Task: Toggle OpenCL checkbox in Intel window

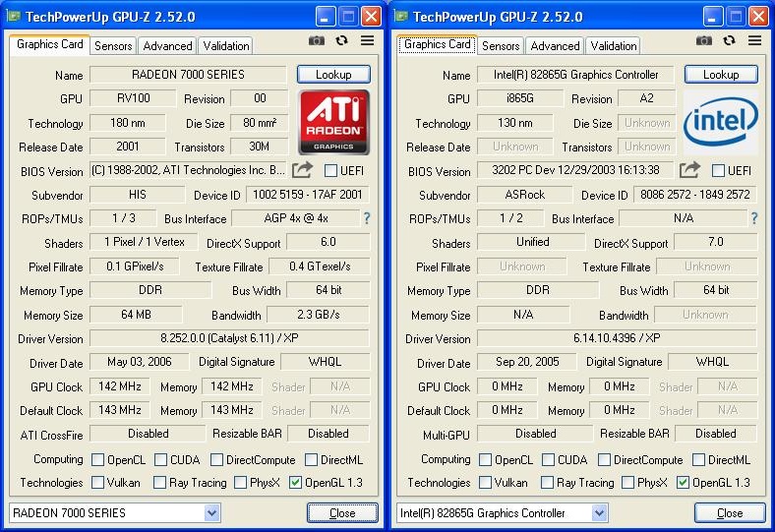Action: click(x=486, y=460)
